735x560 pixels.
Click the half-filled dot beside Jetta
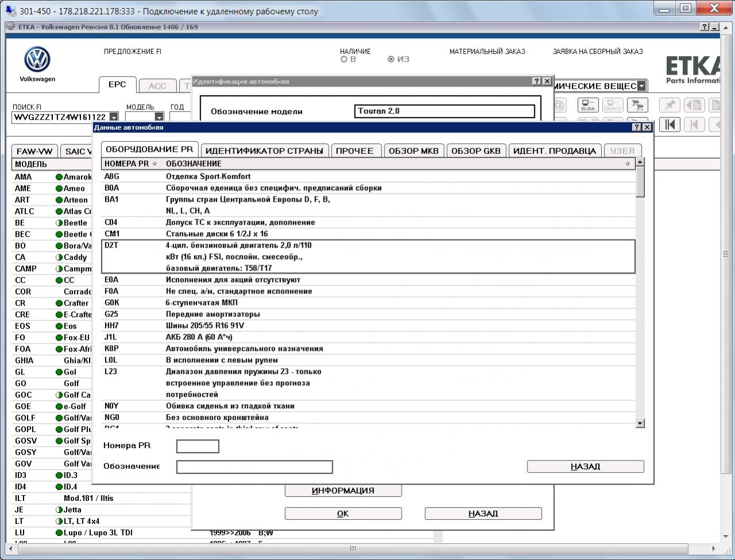59,510
